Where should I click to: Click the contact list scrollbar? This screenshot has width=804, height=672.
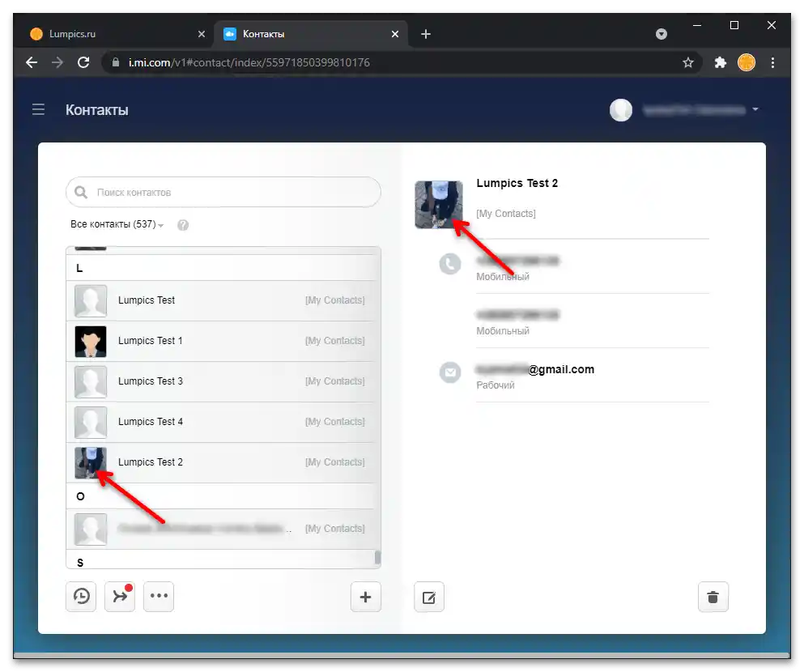(378, 558)
